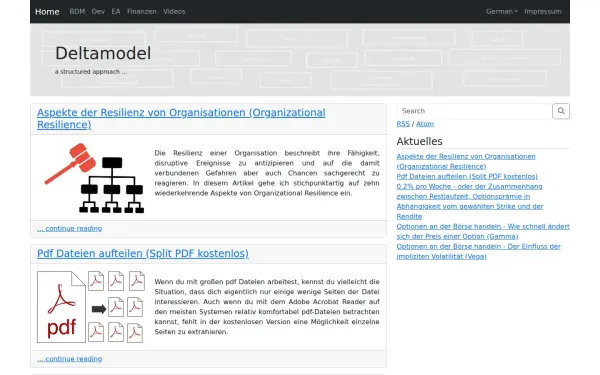600x375 pixels.
Task: Go to the Home navigation item
Action: pyautogui.click(x=47, y=11)
